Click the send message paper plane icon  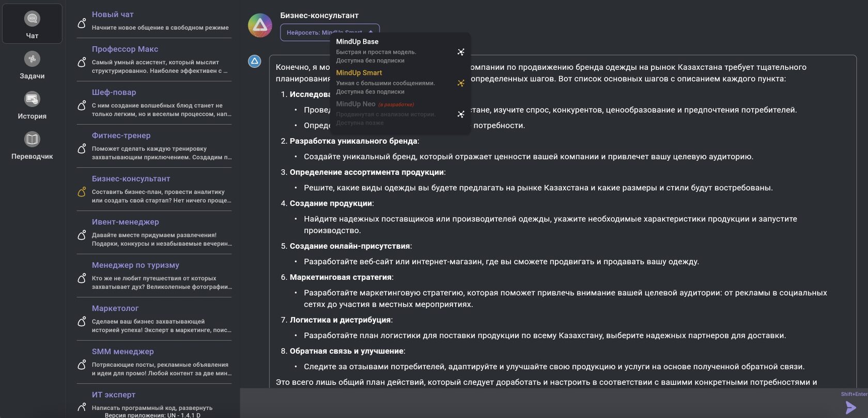click(x=850, y=408)
